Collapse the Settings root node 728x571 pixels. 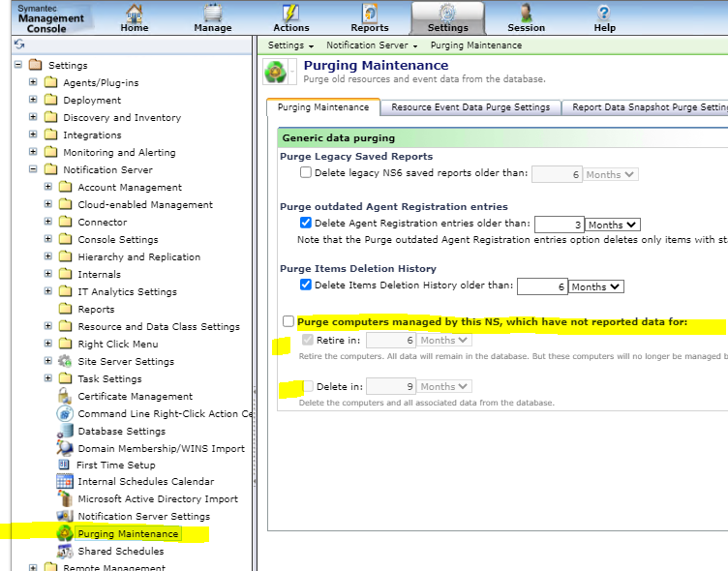click(x=18, y=65)
